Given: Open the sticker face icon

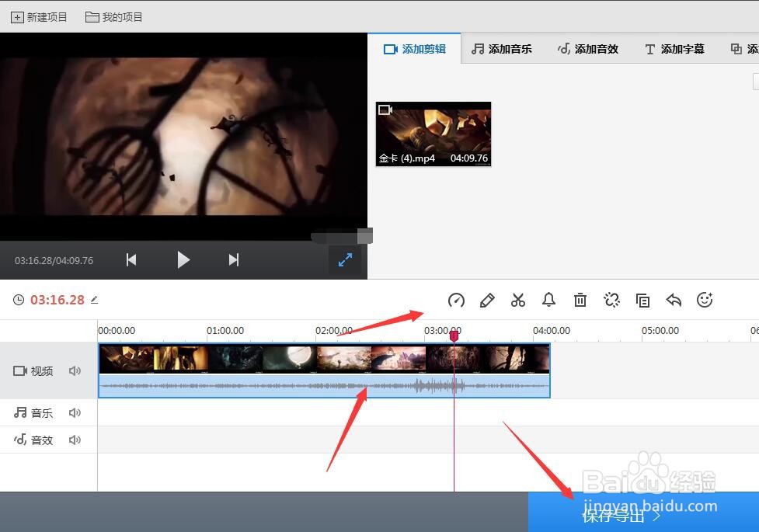Looking at the screenshot, I should pyautogui.click(x=705, y=300).
